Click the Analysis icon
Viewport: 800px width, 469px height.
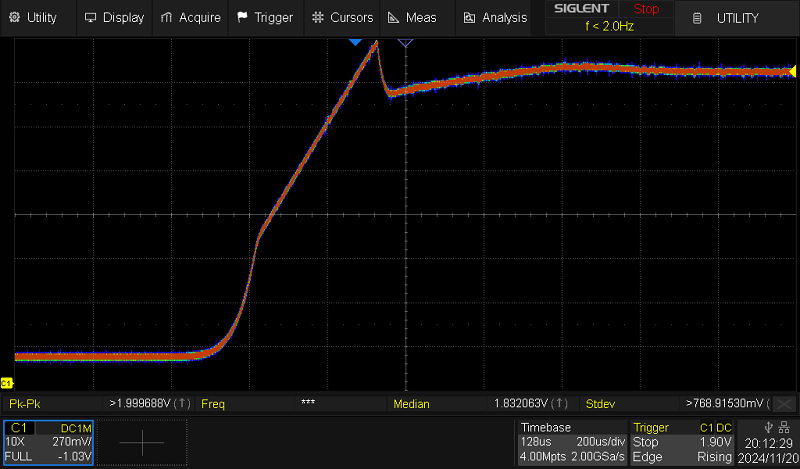click(470, 17)
